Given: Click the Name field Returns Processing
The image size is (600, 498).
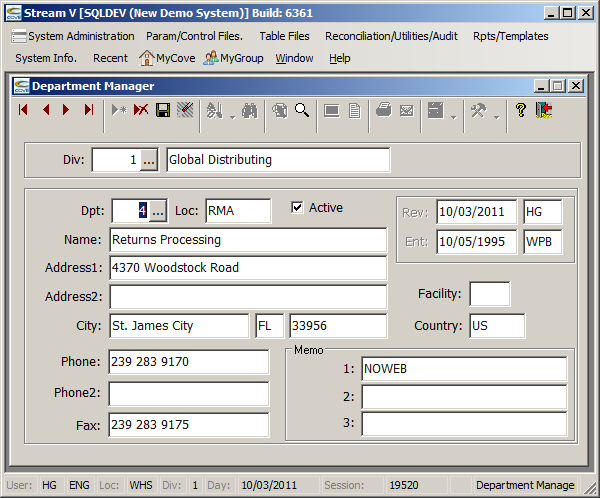Looking at the screenshot, I should 248,240.
